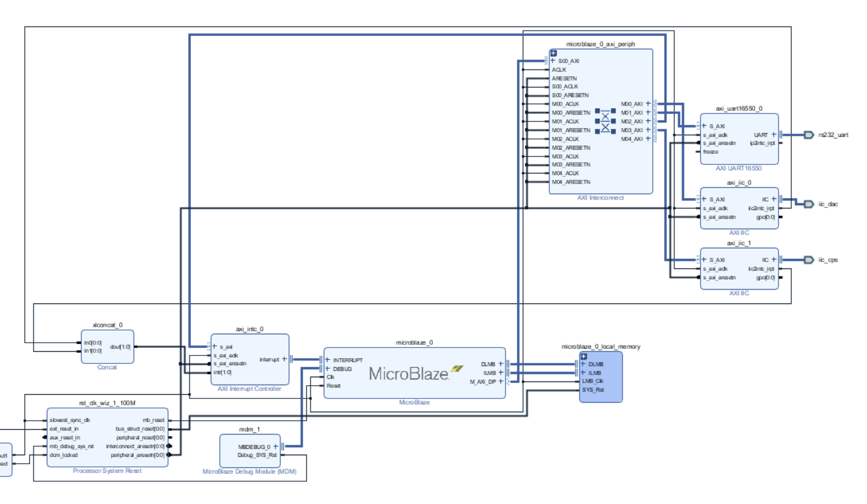
Task: Click the ext_reset_in pin label
Action: (64, 429)
